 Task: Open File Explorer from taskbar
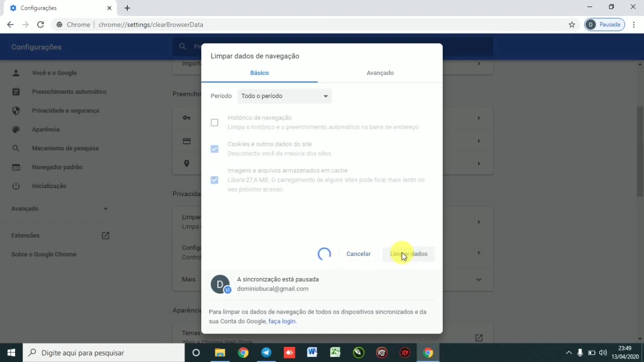click(x=220, y=352)
